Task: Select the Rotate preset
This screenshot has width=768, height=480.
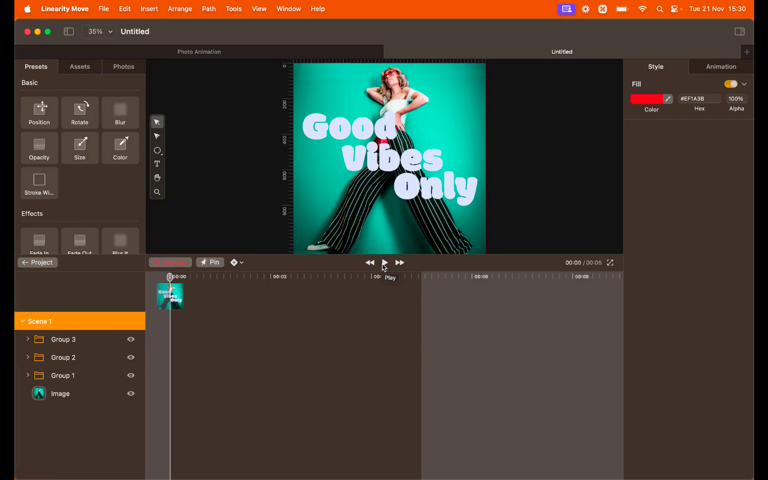Action: (x=80, y=113)
